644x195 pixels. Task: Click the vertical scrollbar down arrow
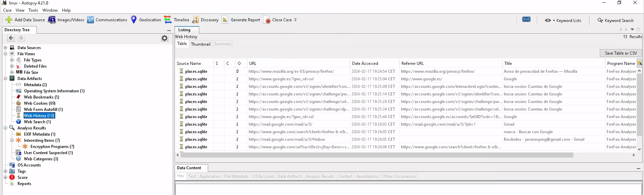[x=639, y=149]
